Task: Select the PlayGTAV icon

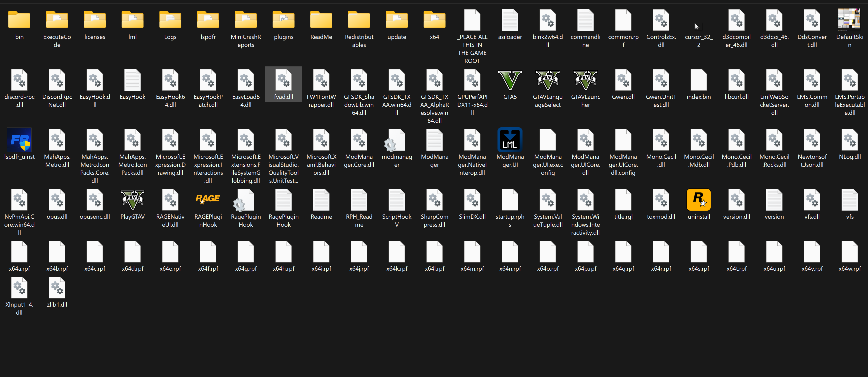Action: point(132,201)
